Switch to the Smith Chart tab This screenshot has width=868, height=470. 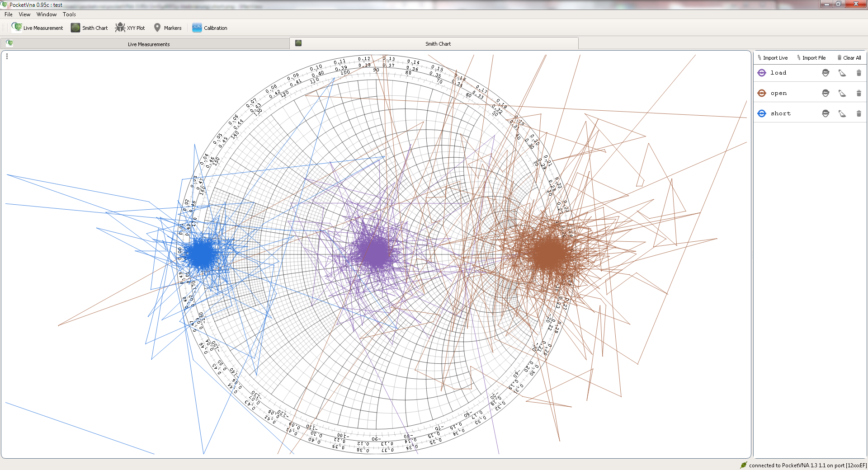point(434,43)
